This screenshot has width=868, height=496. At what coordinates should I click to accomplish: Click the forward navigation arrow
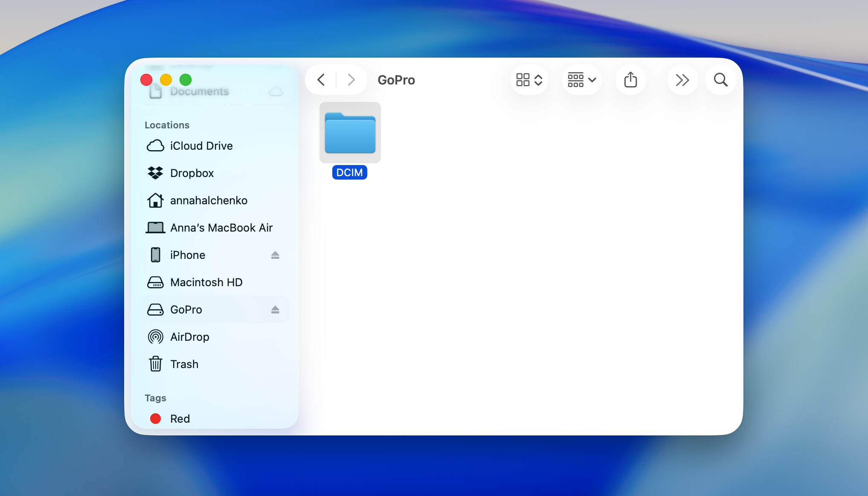[x=351, y=80]
